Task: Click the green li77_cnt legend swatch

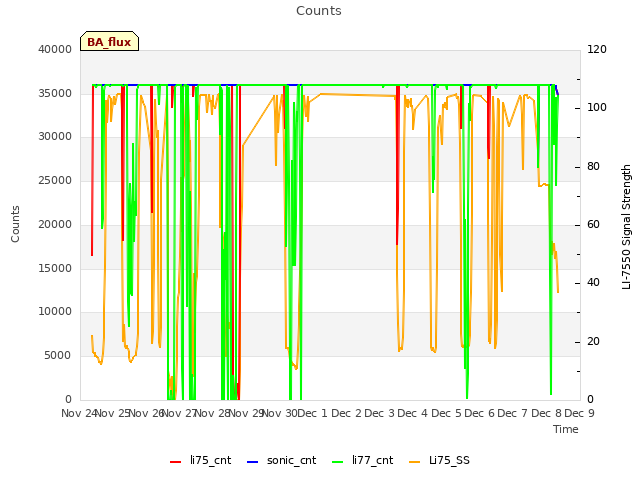Action: [x=338, y=462]
